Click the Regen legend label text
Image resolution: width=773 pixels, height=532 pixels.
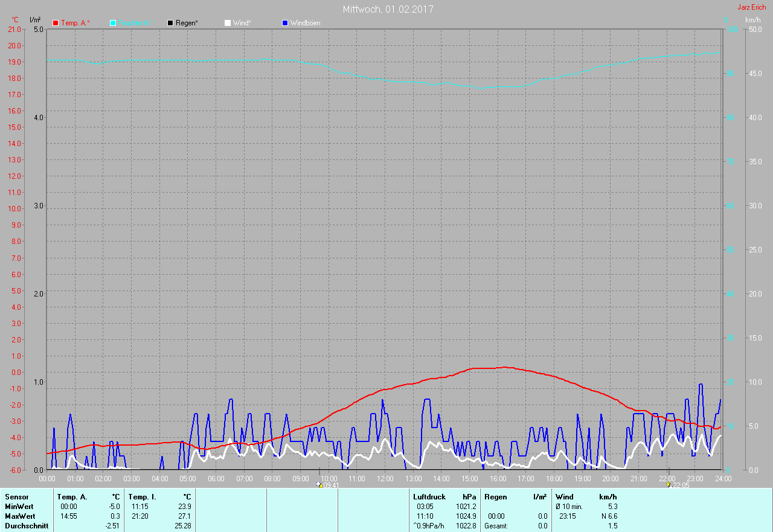(x=187, y=23)
